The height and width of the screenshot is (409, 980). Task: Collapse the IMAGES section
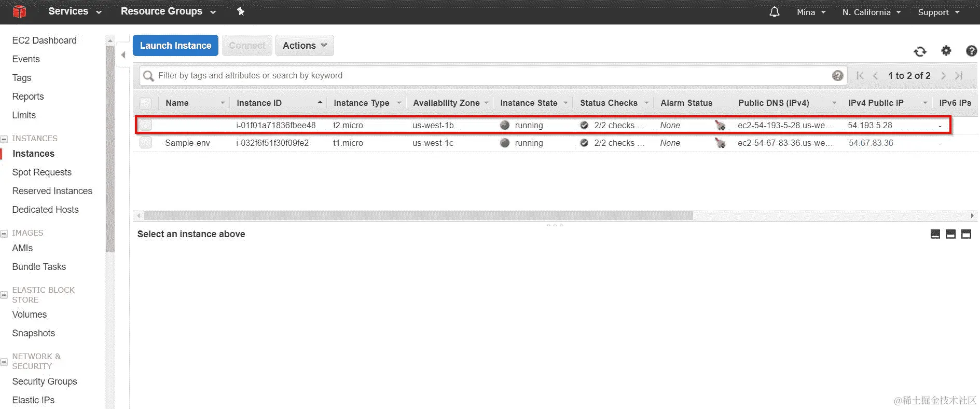pyautogui.click(x=4, y=234)
